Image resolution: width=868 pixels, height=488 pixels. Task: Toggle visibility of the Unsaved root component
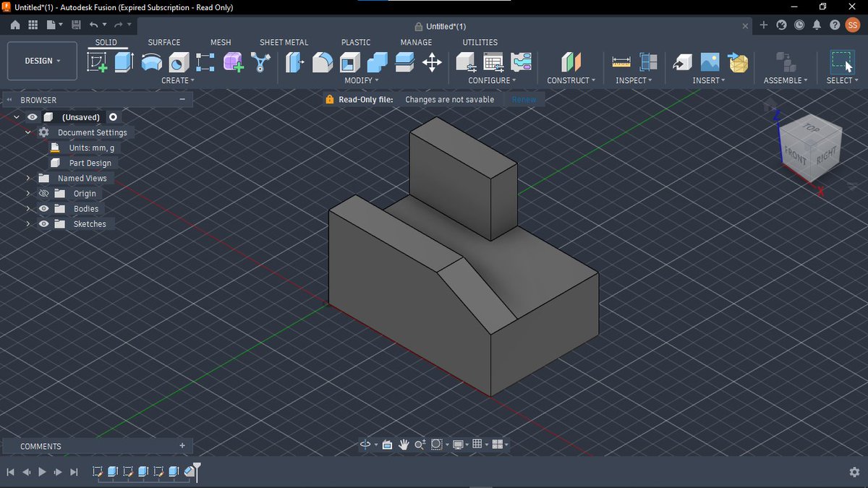[33, 117]
